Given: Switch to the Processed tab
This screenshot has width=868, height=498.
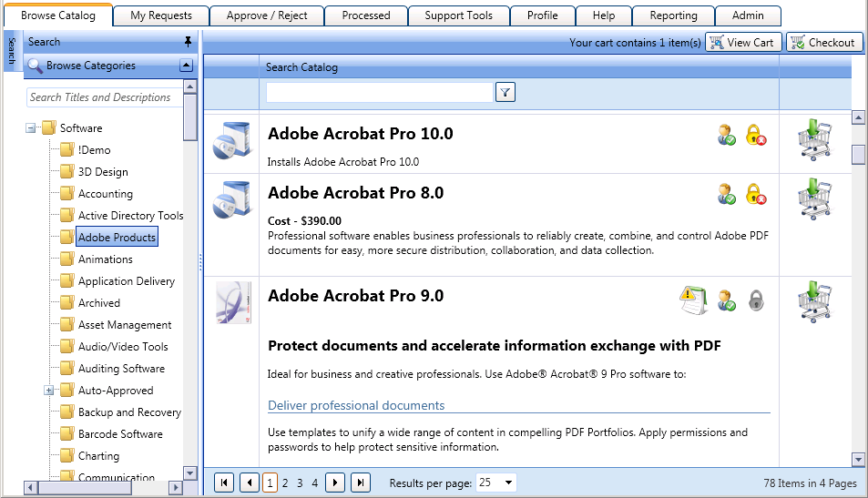Looking at the screenshot, I should coord(366,15).
